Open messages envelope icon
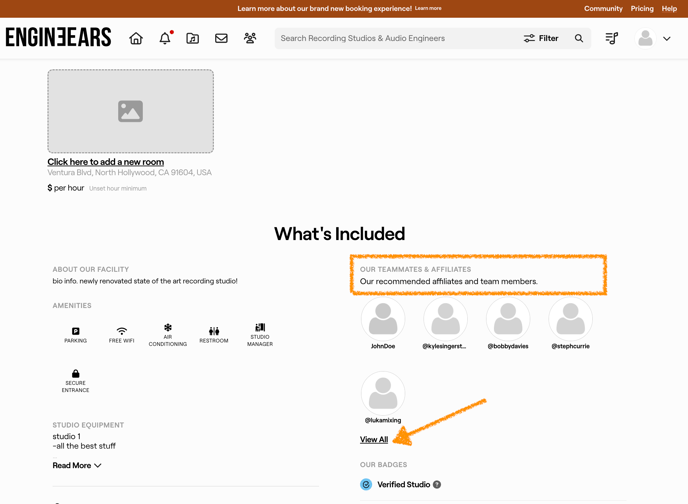 click(x=221, y=39)
